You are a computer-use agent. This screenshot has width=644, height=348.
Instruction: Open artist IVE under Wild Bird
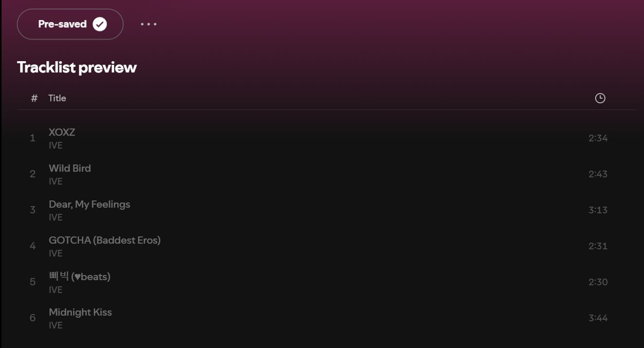click(56, 181)
